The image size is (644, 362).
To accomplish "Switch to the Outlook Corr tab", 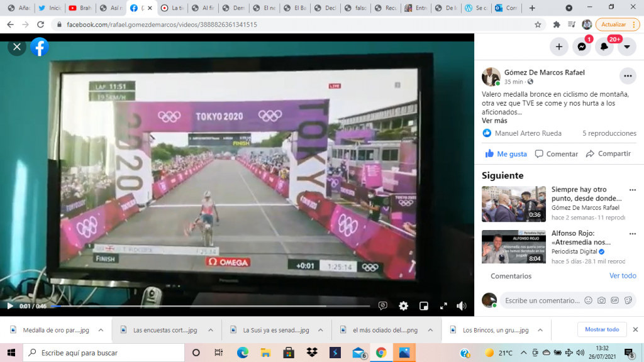I will point(508,8).
